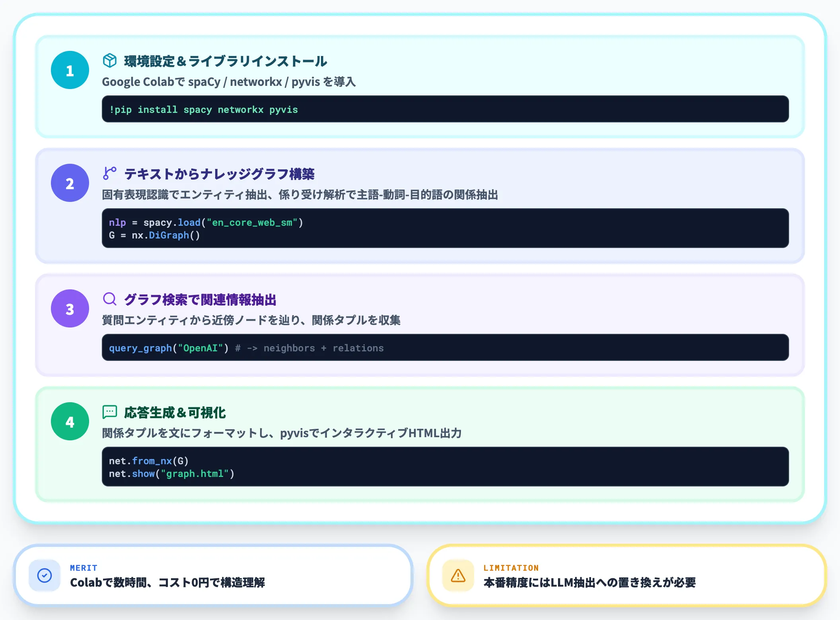Click heading グラフ検索で関連情報抽出
Screen dimensions: 840x620
click(200, 299)
